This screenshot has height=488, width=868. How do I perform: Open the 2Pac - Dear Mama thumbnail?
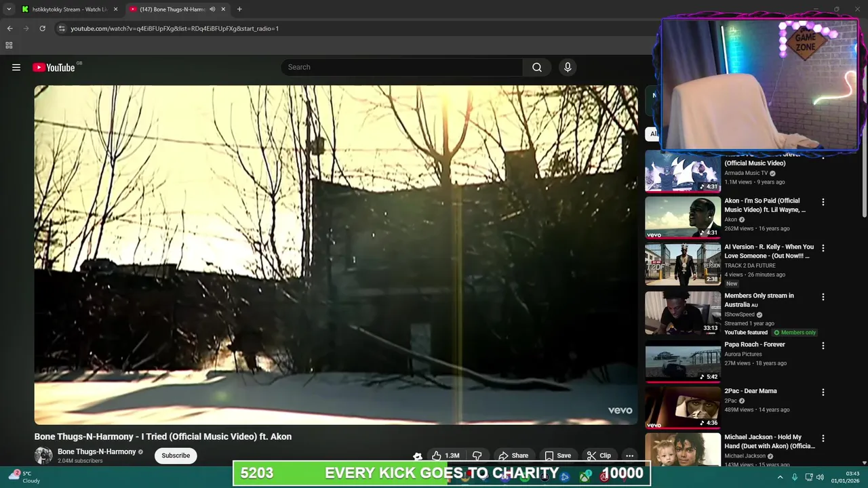(x=683, y=408)
